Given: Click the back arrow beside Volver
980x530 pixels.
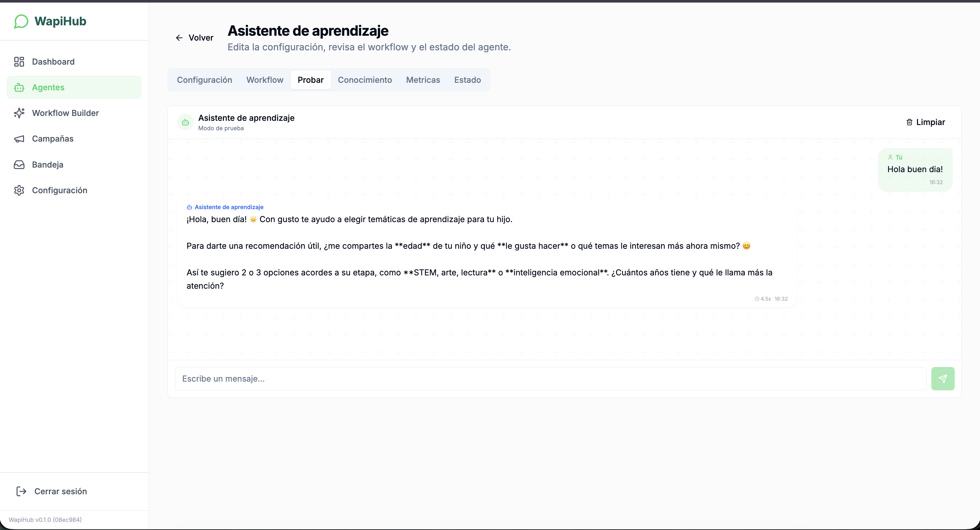Looking at the screenshot, I should 179,38.
